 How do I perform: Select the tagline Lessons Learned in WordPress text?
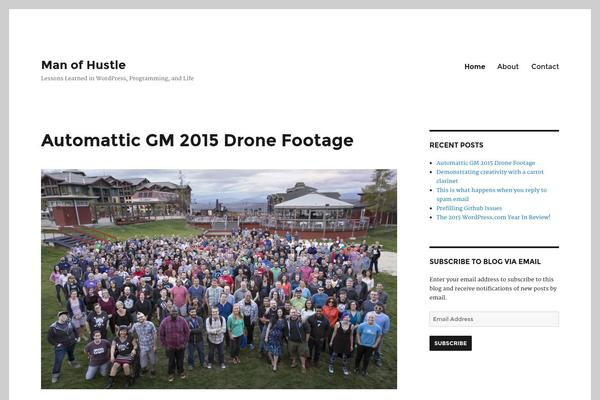[x=117, y=78]
